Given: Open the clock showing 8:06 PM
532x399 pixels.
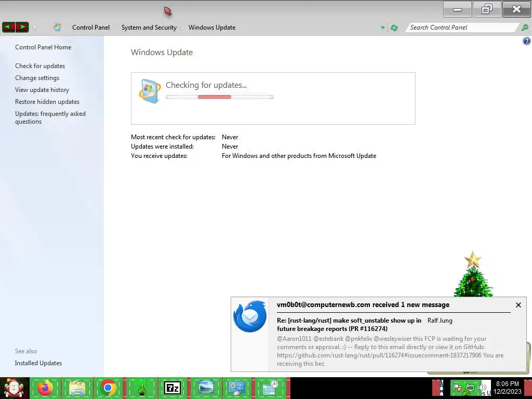Looking at the screenshot, I should pyautogui.click(x=507, y=388).
